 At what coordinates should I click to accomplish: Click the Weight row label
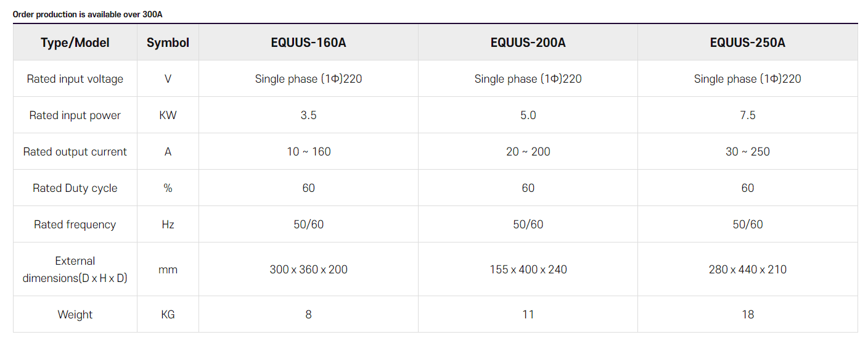(x=75, y=315)
